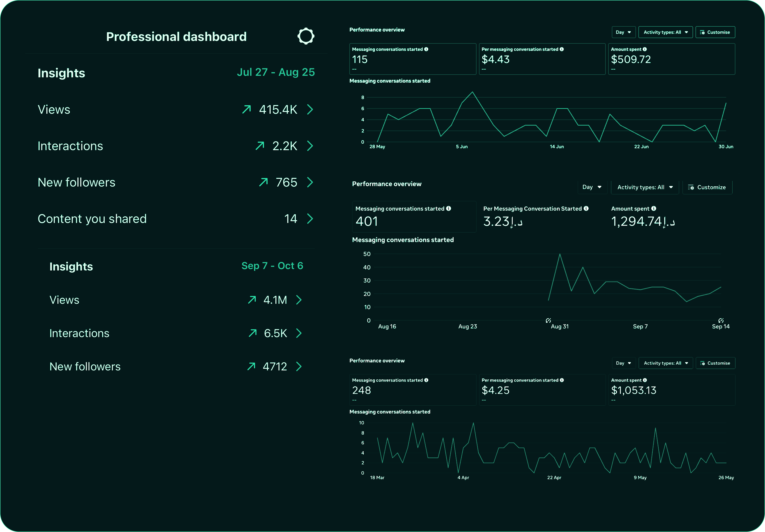This screenshot has height=532, width=765.
Task: Open New followers 765 details chevron
Action: coord(310,182)
